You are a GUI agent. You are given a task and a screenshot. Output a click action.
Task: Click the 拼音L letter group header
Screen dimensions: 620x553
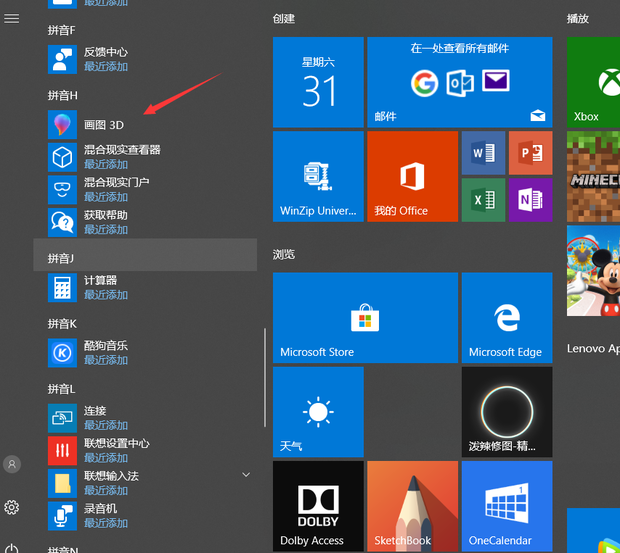[x=61, y=389]
